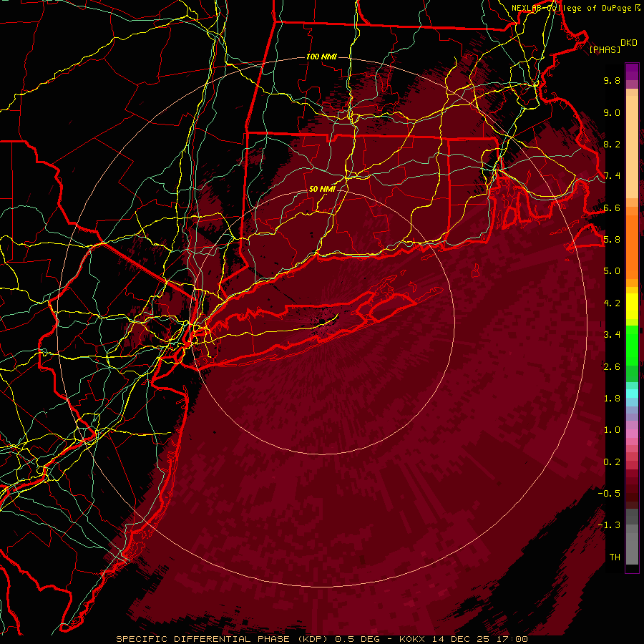Click the radar site center on Long Island
The width and height of the screenshot is (644, 644).
[322, 321]
